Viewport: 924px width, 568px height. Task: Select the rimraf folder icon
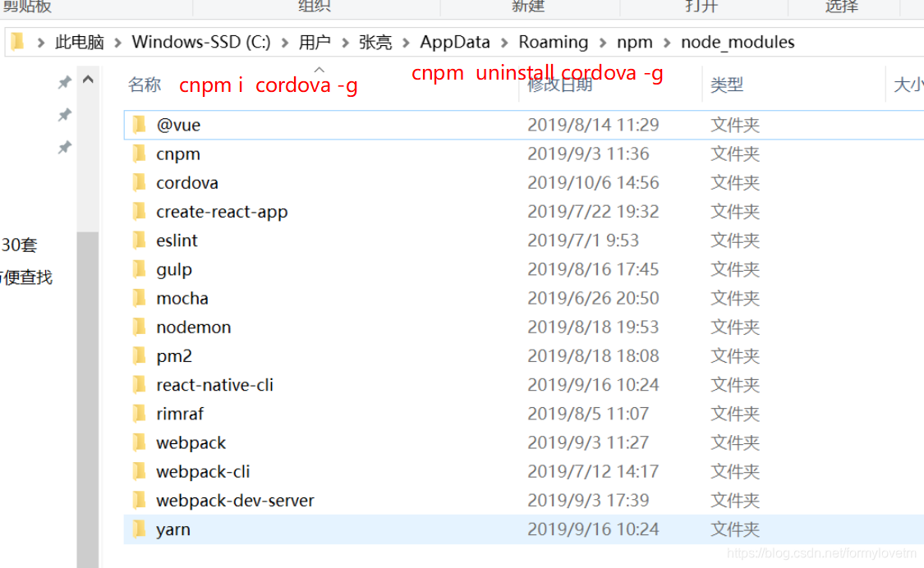pos(140,413)
